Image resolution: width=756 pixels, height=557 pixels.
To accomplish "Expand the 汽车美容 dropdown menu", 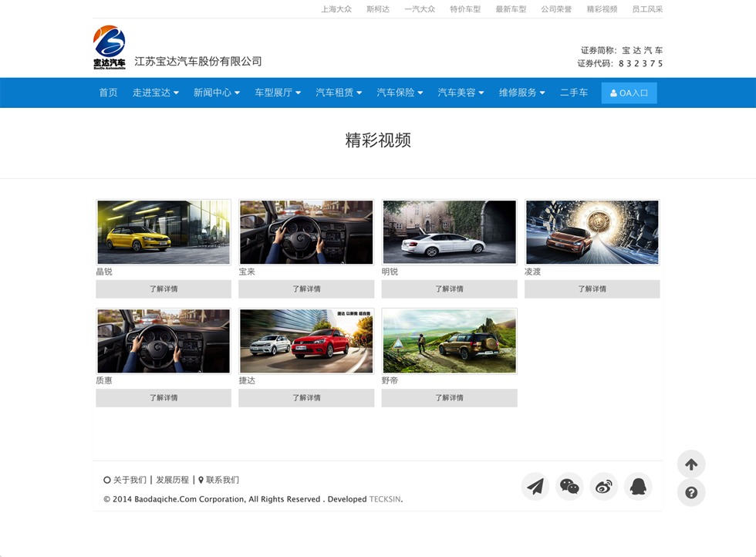I will click(461, 93).
